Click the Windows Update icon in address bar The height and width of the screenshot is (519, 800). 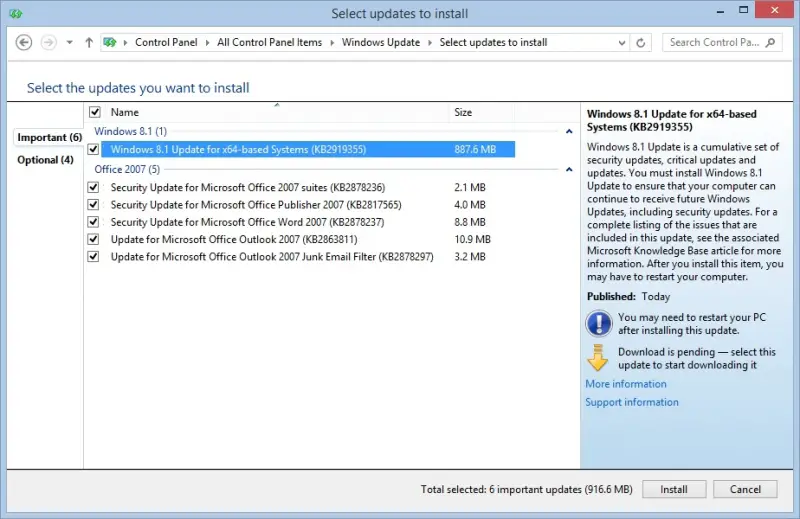(x=110, y=42)
